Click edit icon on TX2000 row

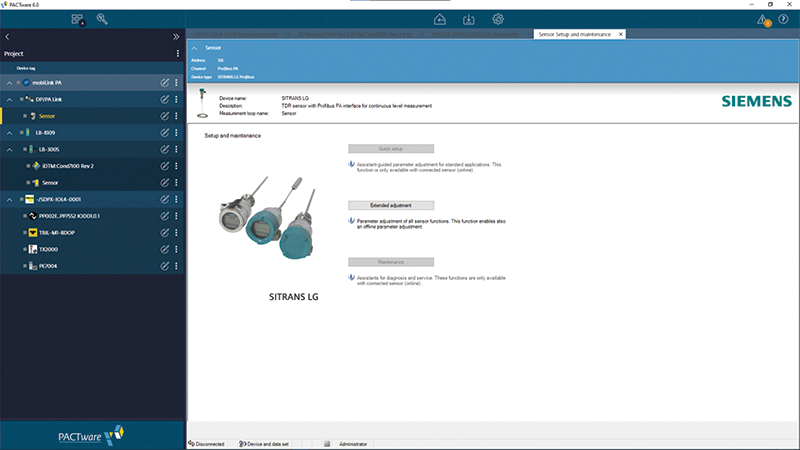(164, 249)
